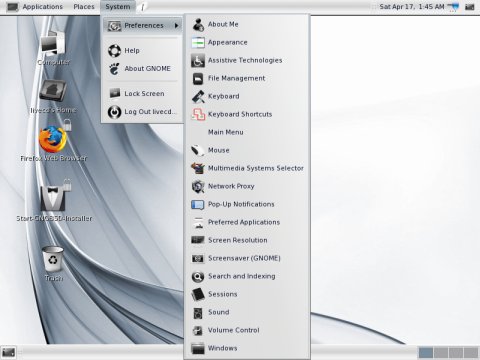Open About Me preferences icon
This screenshot has height=360, width=480.
[198, 24]
